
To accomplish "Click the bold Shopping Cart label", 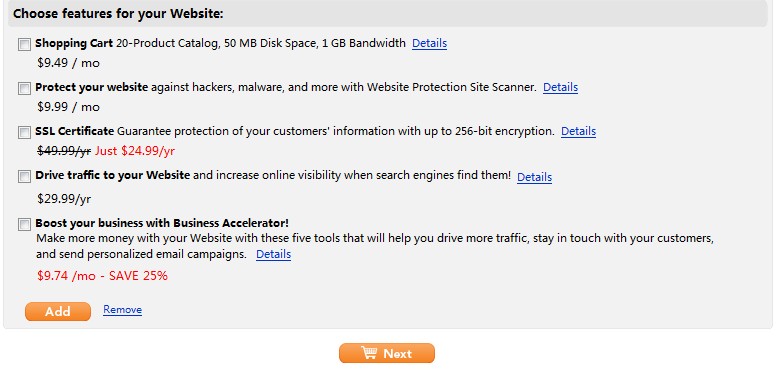I will point(74,44).
